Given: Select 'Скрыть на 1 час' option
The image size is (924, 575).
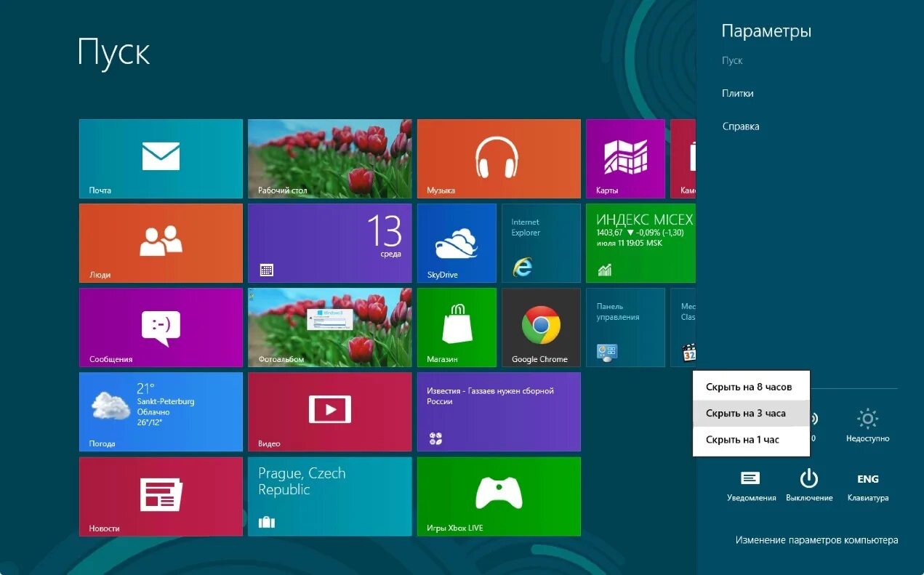Looking at the screenshot, I should point(751,439).
